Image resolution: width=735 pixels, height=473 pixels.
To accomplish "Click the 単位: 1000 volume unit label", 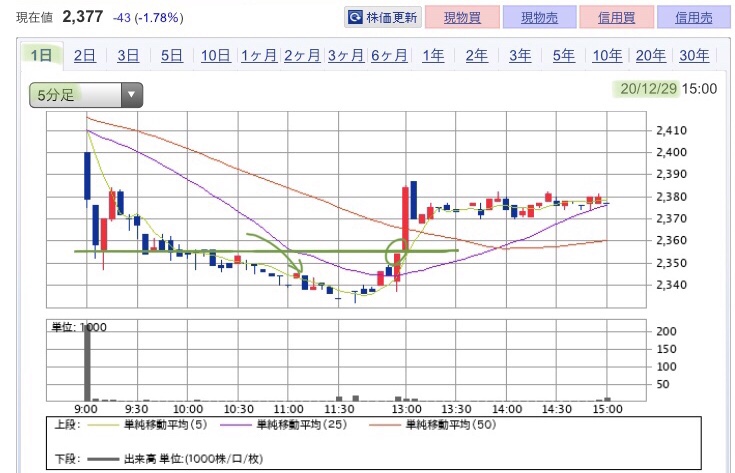I will 79,327.
